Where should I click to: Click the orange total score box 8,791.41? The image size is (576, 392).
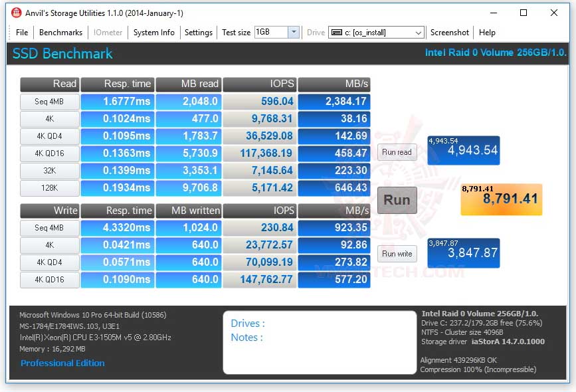[x=502, y=199]
